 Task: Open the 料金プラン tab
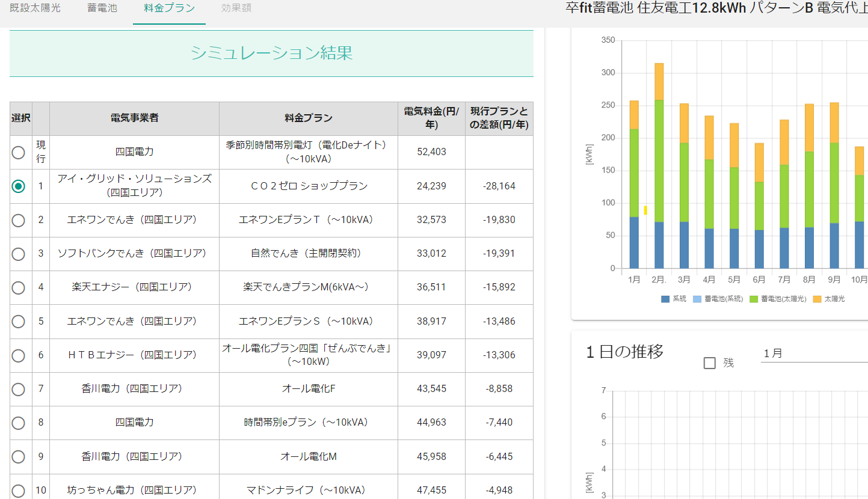click(169, 8)
